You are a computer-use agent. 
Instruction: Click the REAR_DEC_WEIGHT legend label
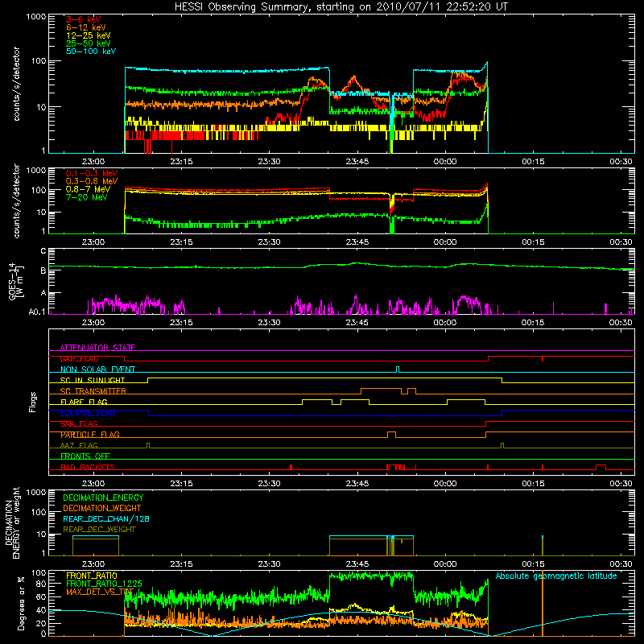(x=99, y=530)
